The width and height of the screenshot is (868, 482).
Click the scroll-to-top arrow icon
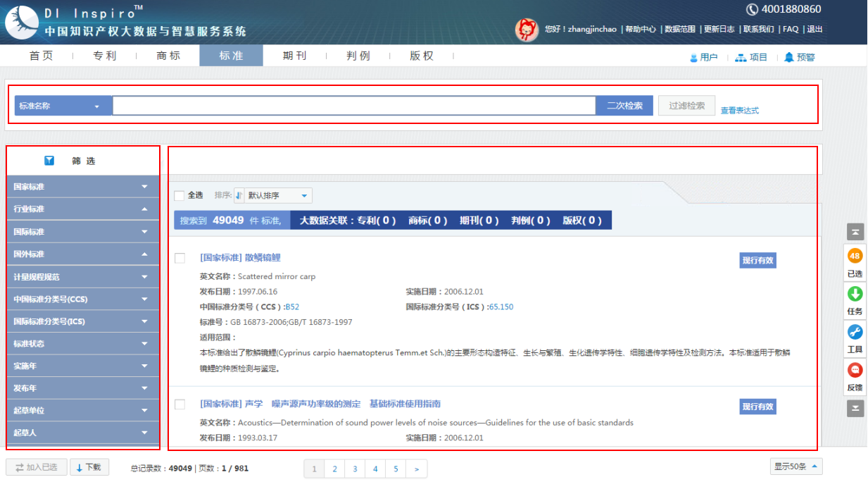[855, 232]
